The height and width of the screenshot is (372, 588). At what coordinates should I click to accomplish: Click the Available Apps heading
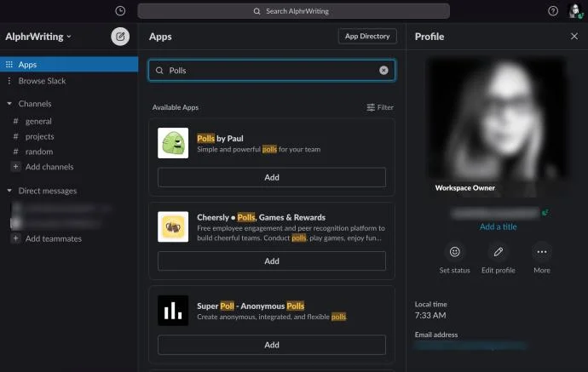tap(176, 107)
